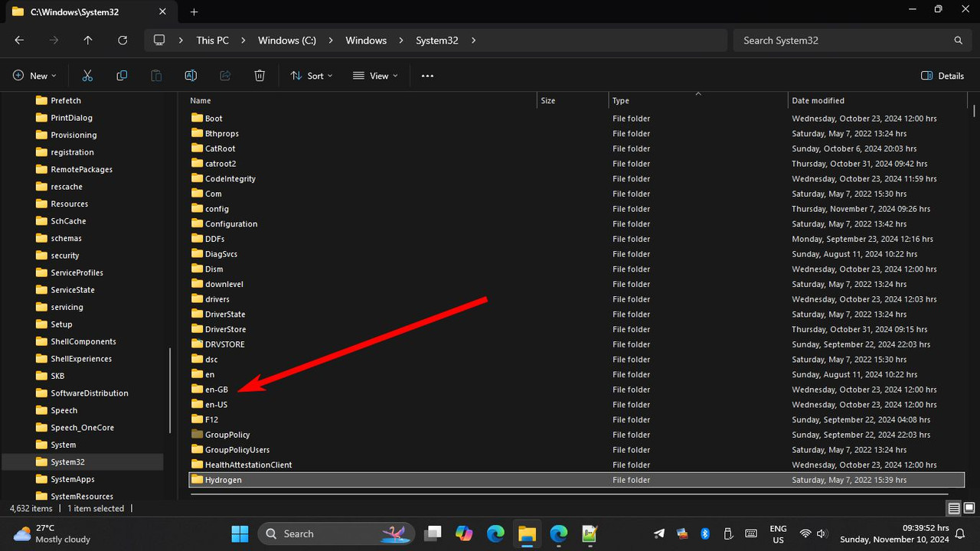This screenshot has width=980, height=551.
Task: Click the Rename icon in toolbar
Action: point(191,76)
